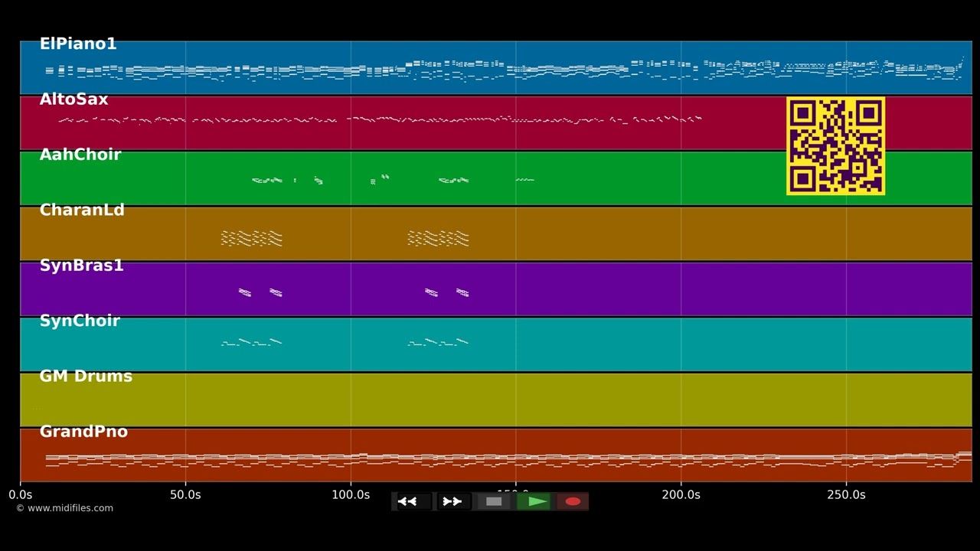Select the AahChoir track label
This screenshot has width=980, height=551.
click(80, 155)
